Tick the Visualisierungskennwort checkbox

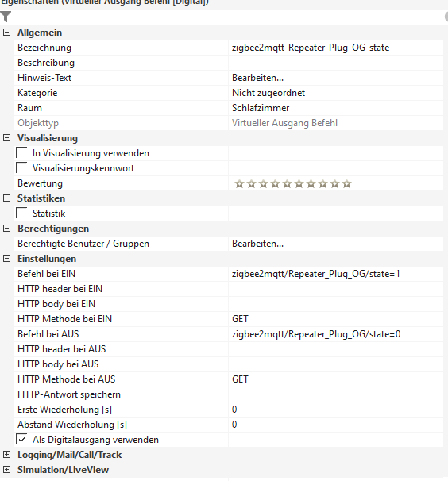pos(22,168)
